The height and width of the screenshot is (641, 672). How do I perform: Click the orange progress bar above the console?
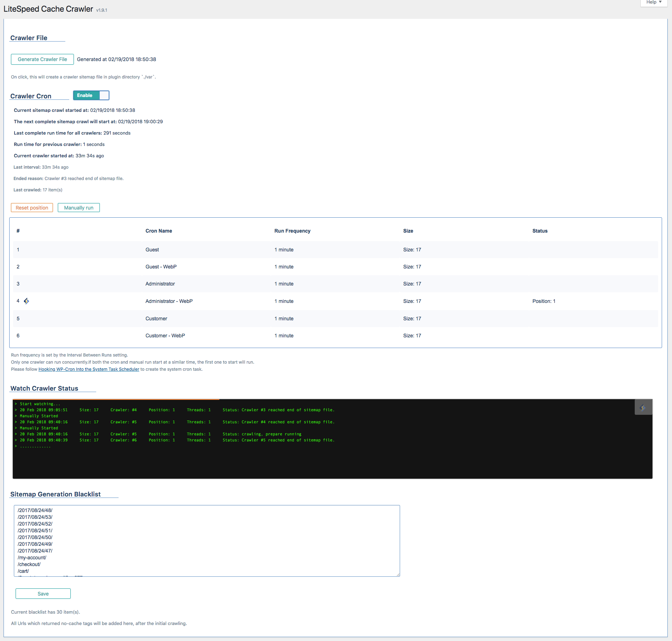click(x=116, y=400)
